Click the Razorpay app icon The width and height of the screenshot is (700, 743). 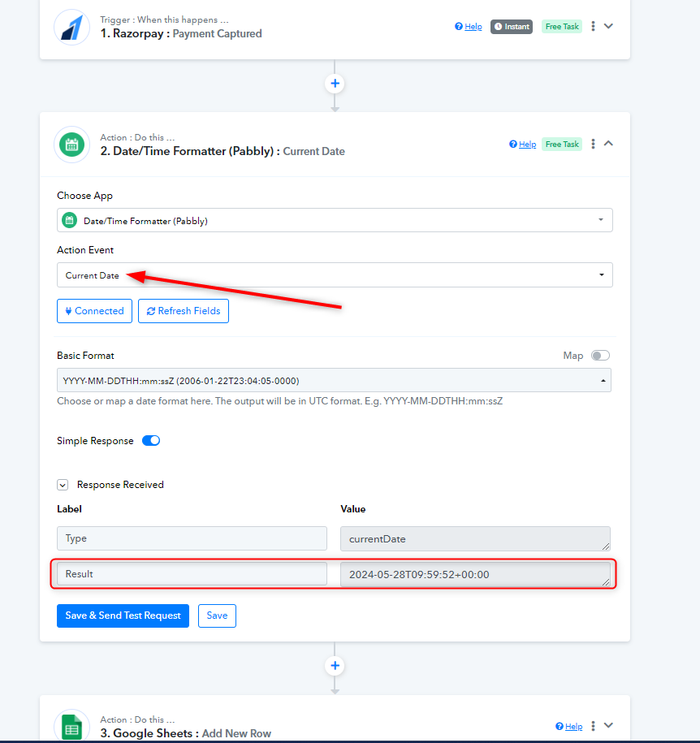click(x=71, y=27)
